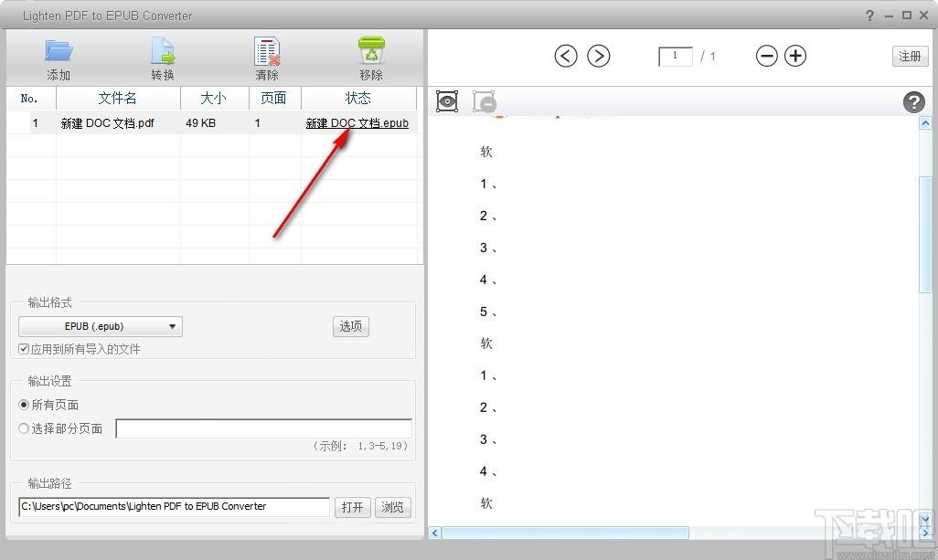The height and width of the screenshot is (560, 938).
Task: Go to next page arrow
Action: pyautogui.click(x=598, y=56)
